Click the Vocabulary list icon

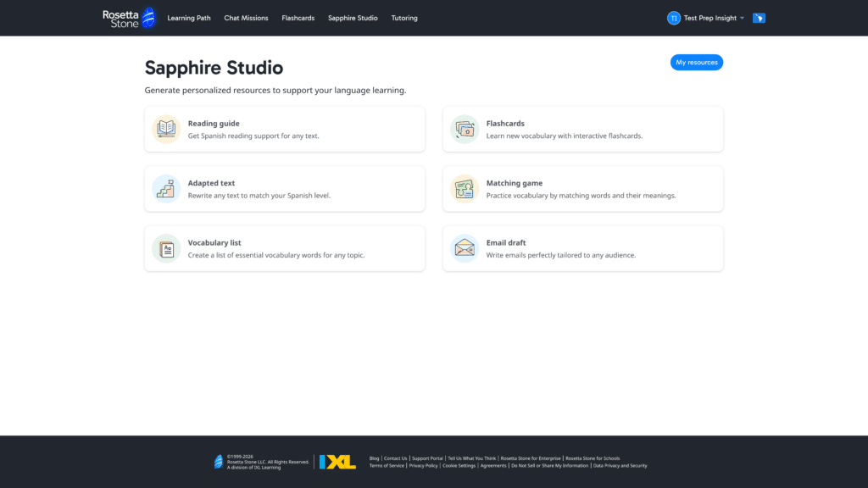tap(166, 248)
